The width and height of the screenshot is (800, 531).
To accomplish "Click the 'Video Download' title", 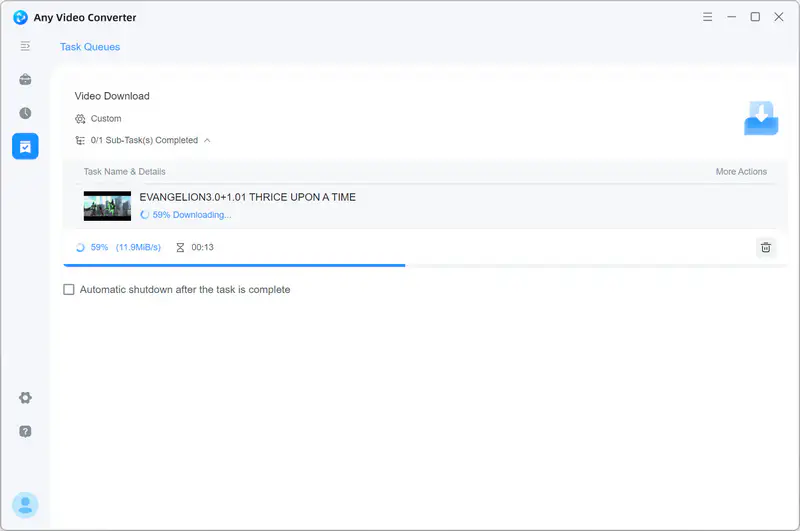I will pyautogui.click(x=112, y=96).
